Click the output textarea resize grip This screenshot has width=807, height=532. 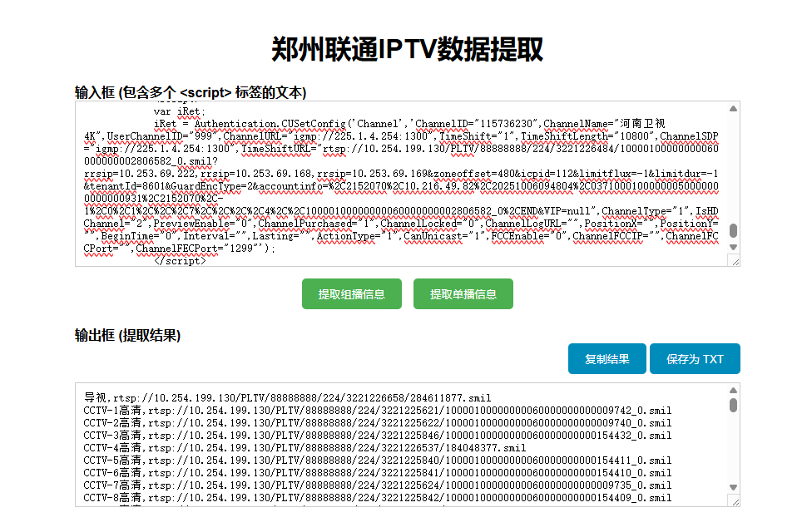coord(735,501)
